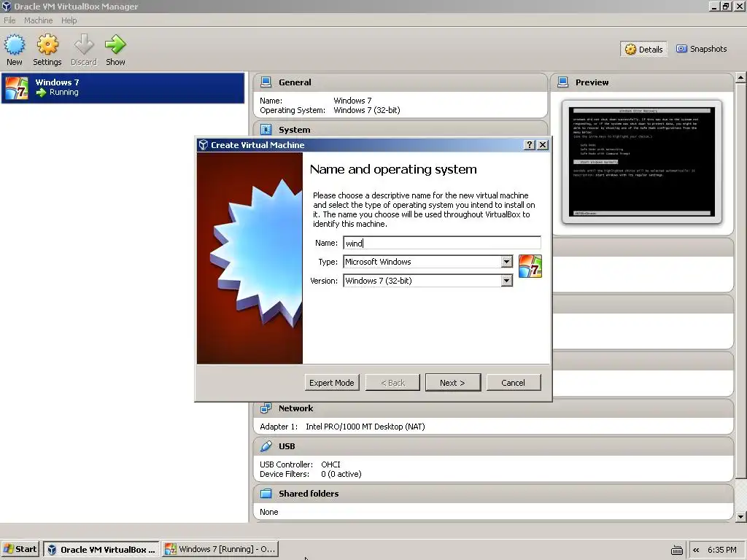Open the Help menu
The height and width of the screenshot is (560, 747).
69,20
